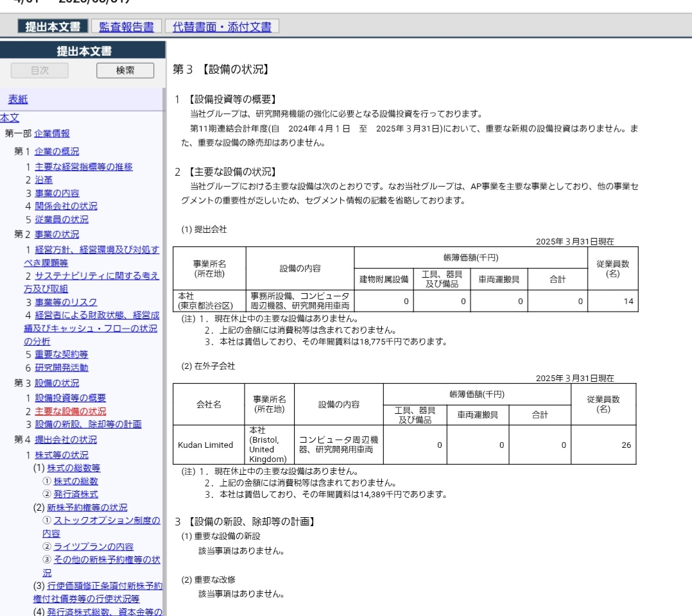Open the 表紙 link
This screenshot has width=692, height=616.
18,99
